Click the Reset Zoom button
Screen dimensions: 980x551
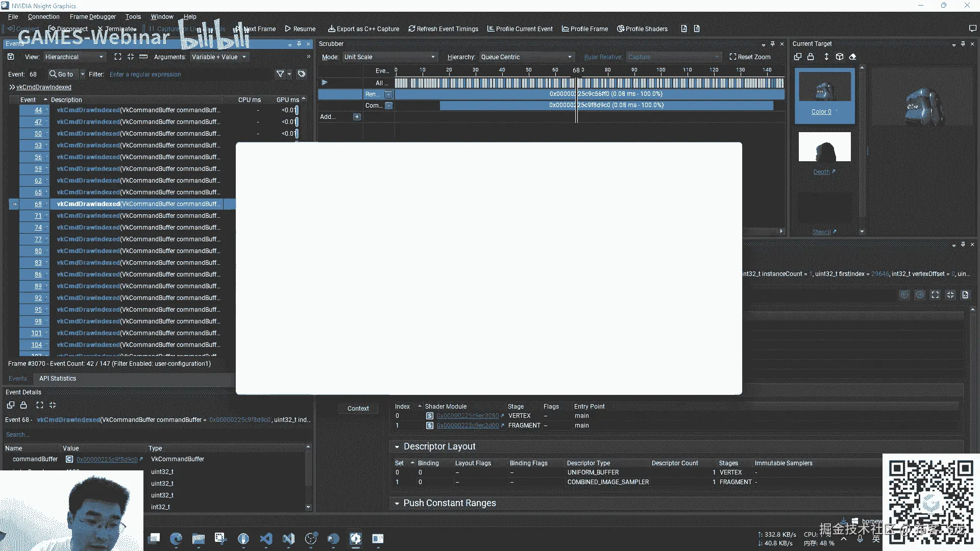[750, 57]
